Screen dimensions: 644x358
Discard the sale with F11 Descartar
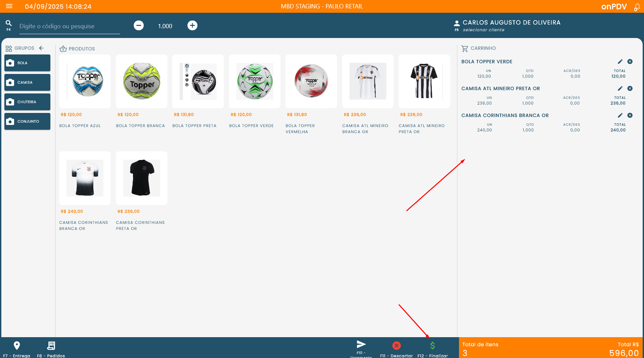(397, 346)
